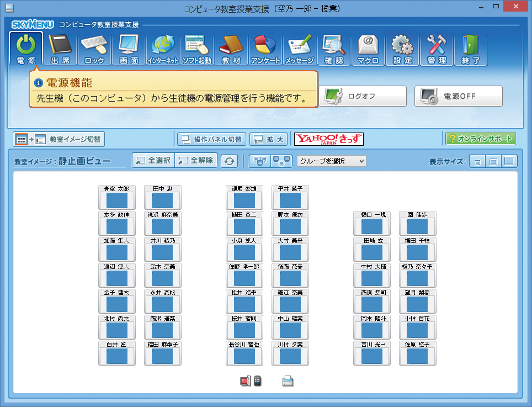Click the 全選択 select all button
Screen dimensions: 532x407
153,160
